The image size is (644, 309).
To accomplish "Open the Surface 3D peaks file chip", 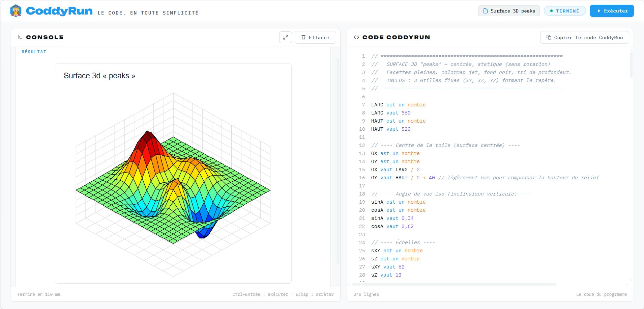I will (x=509, y=11).
